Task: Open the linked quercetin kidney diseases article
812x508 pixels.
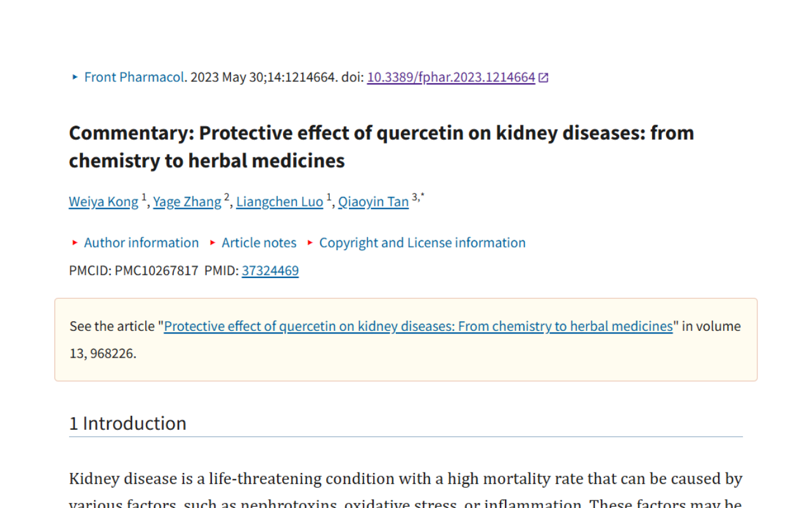Action: [418, 326]
